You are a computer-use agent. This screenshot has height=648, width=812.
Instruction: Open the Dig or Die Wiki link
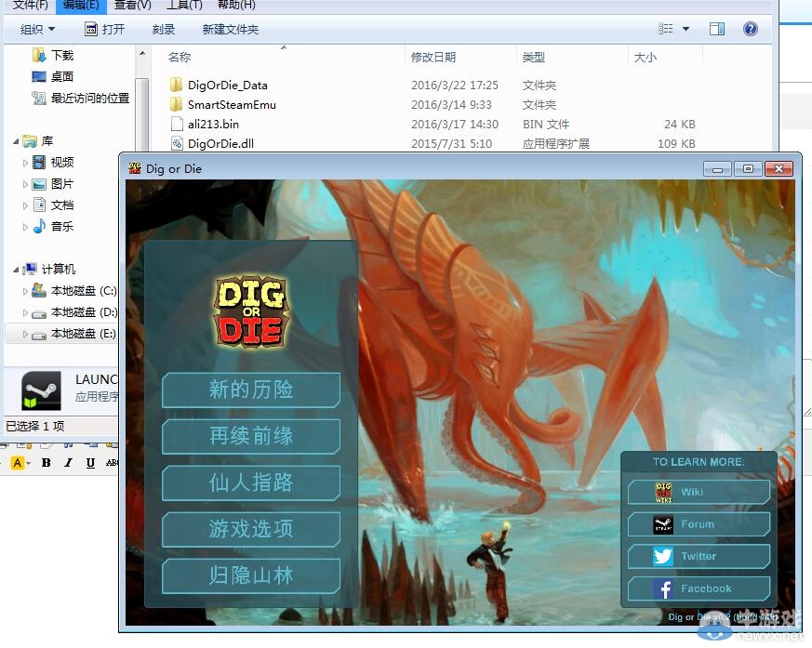pyautogui.click(x=699, y=492)
